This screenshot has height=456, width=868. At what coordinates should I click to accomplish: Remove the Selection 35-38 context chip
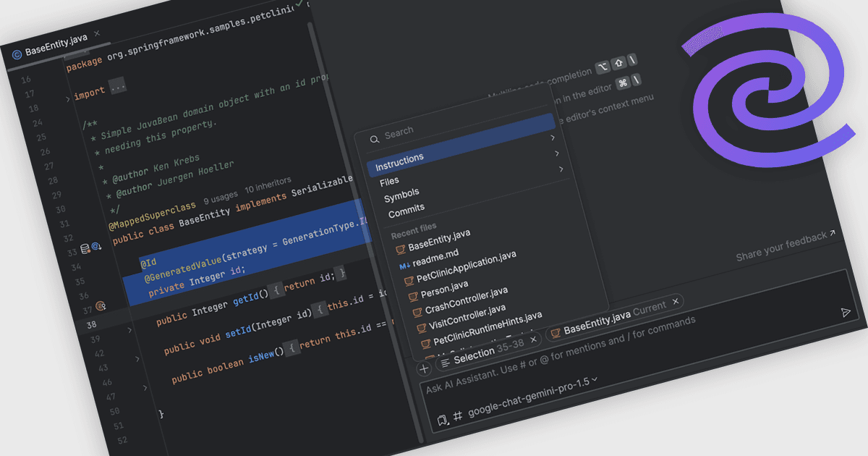coord(534,339)
